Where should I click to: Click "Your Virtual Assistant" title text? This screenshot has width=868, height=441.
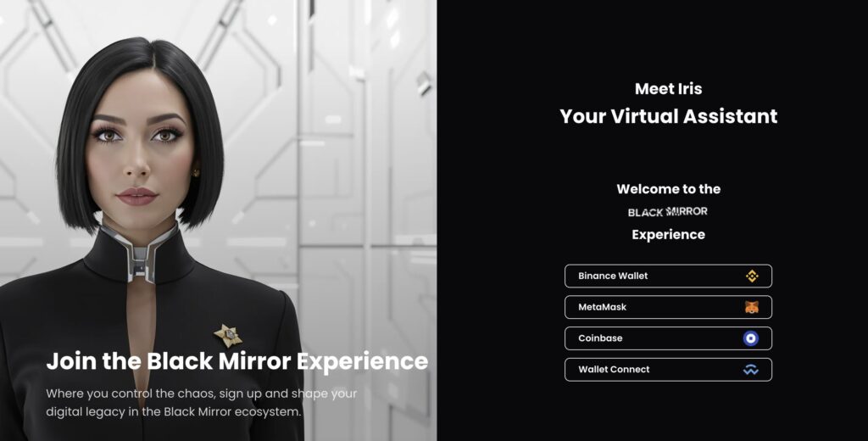coord(668,116)
